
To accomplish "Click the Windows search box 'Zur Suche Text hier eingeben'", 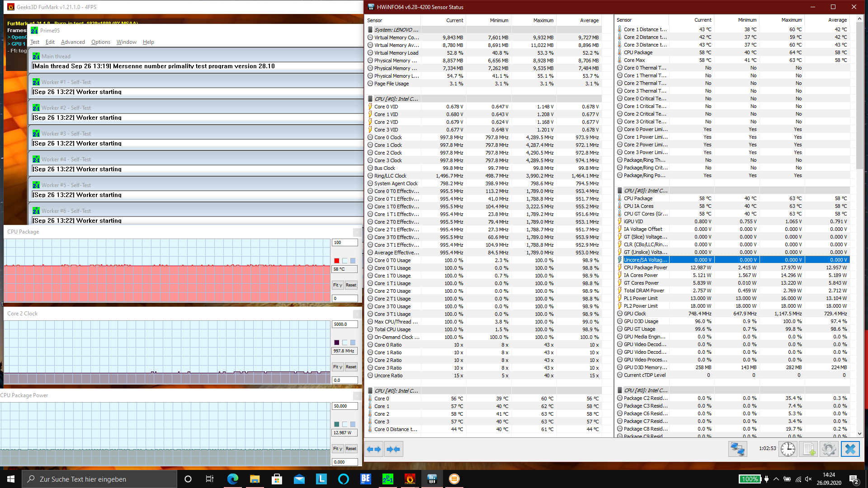I will (x=99, y=479).
